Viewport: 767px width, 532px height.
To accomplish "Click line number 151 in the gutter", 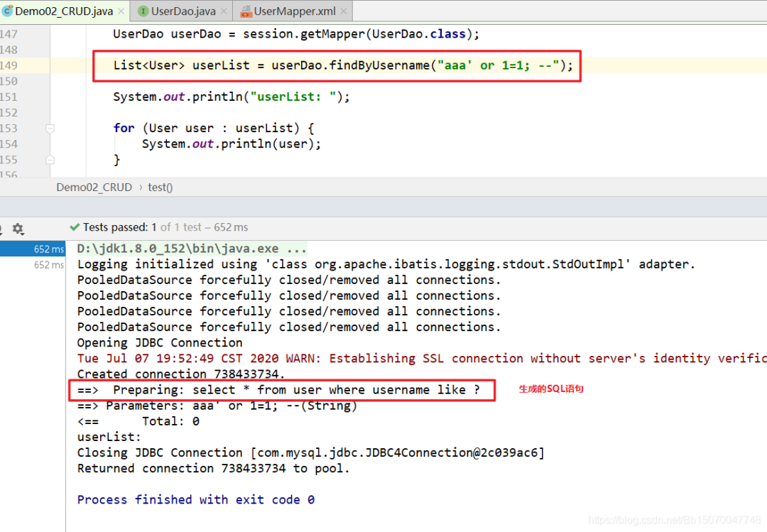I will tap(9, 97).
